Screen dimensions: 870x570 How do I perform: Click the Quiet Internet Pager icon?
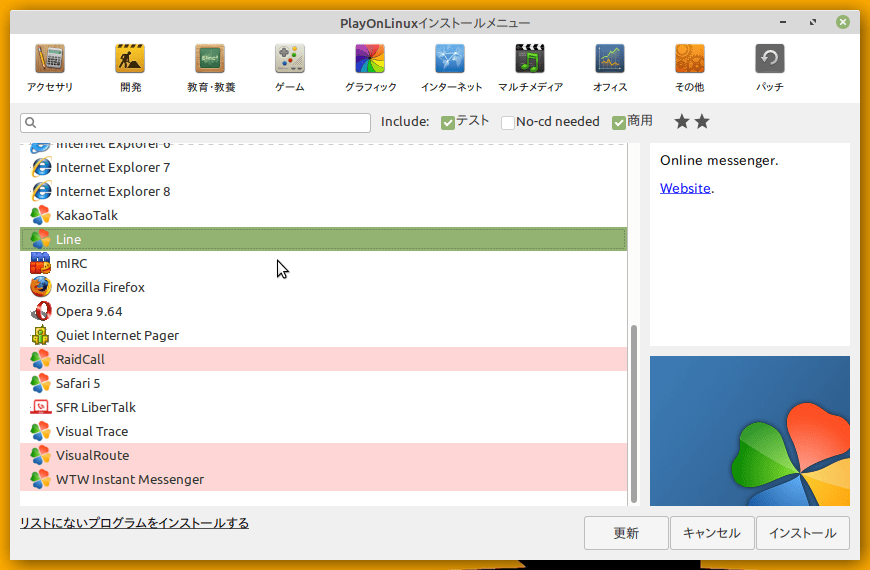pyautogui.click(x=41, y=335)
